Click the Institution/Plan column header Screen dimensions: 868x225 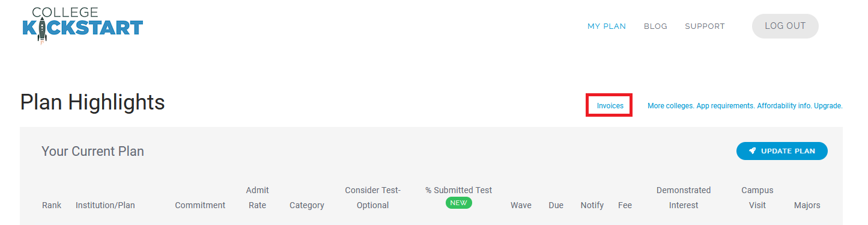point(105,205)
